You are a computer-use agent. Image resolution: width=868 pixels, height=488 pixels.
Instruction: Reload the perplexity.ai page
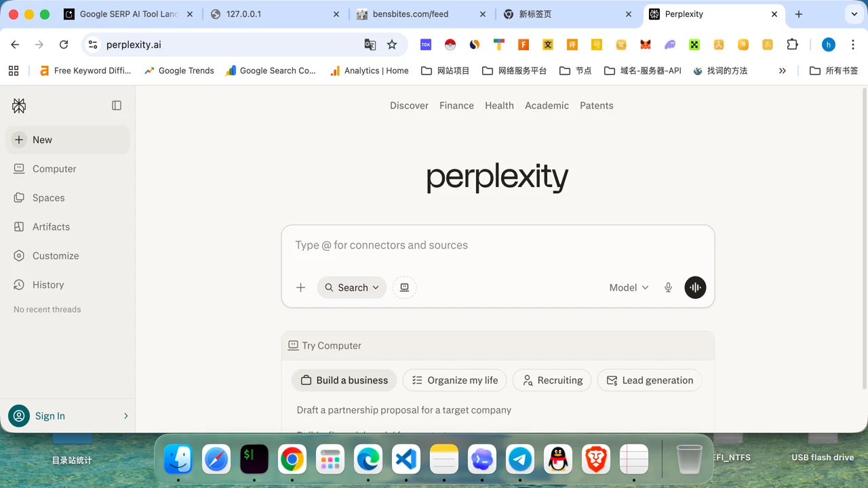64,45
